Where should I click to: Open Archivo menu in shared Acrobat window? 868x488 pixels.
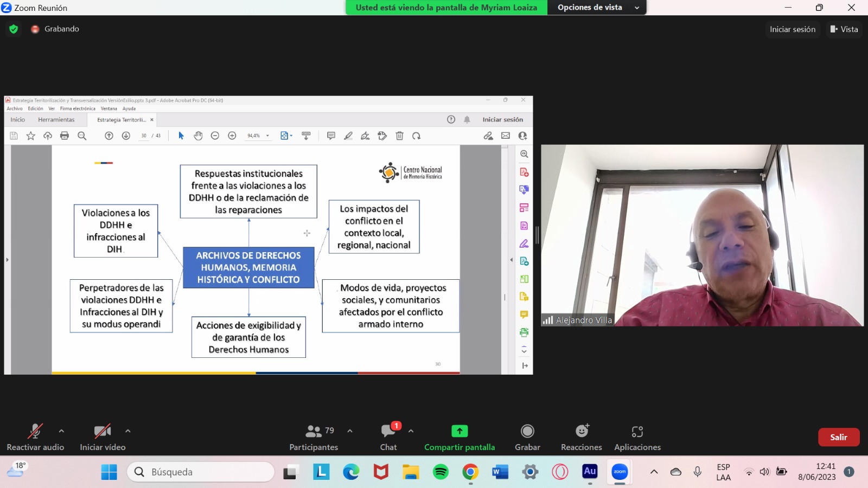(x=15, y=108)
